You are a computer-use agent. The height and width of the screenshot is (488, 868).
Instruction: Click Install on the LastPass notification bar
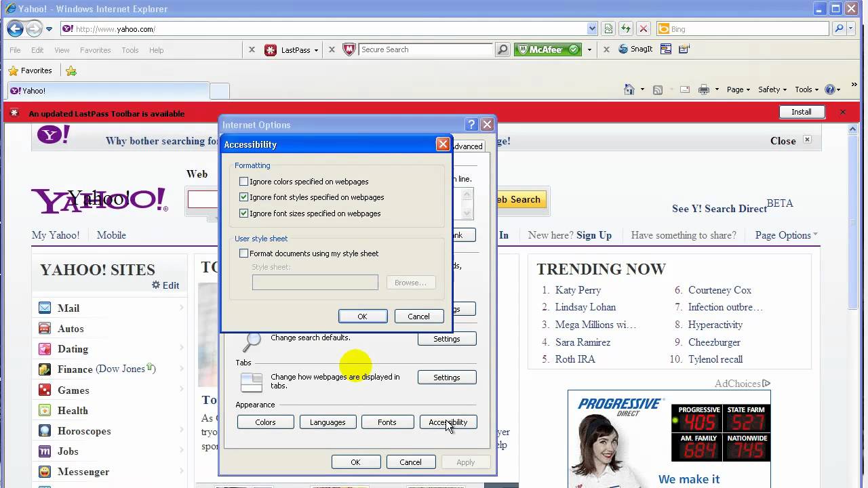click(x=801, y=112)
